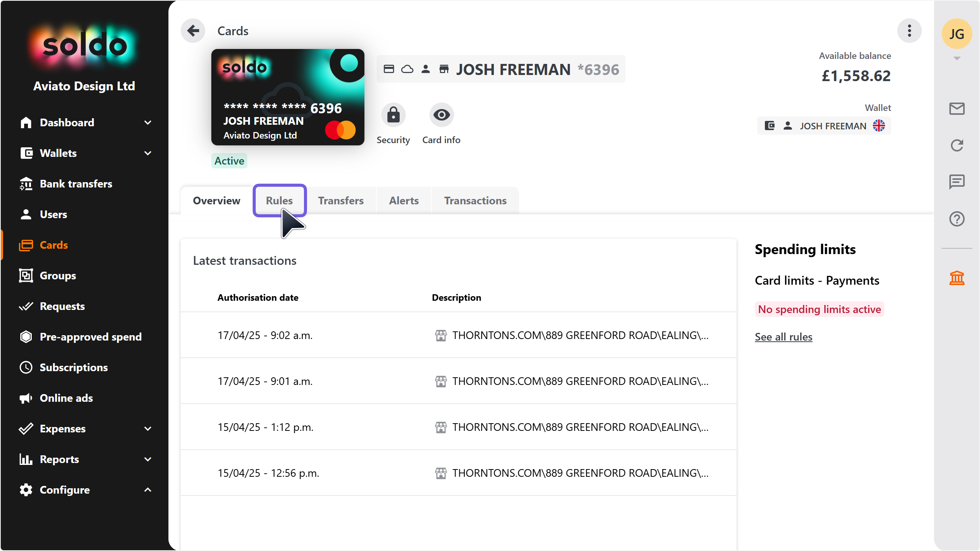Open the JG profile avatar
This screenshot has width=980, height=551.
pyautogui.click(x=957, y=34)
